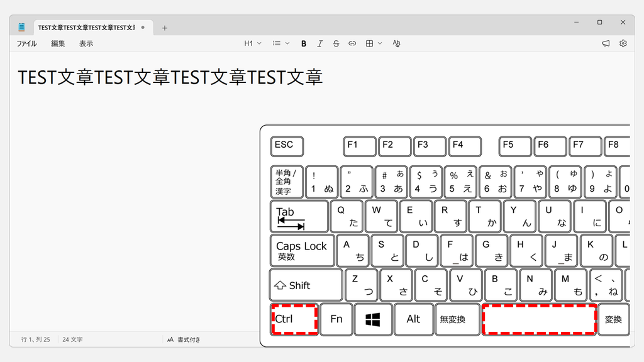Click the clear formatting icon
The width and height of the screenshot is (644, 362).
point(396,43)
